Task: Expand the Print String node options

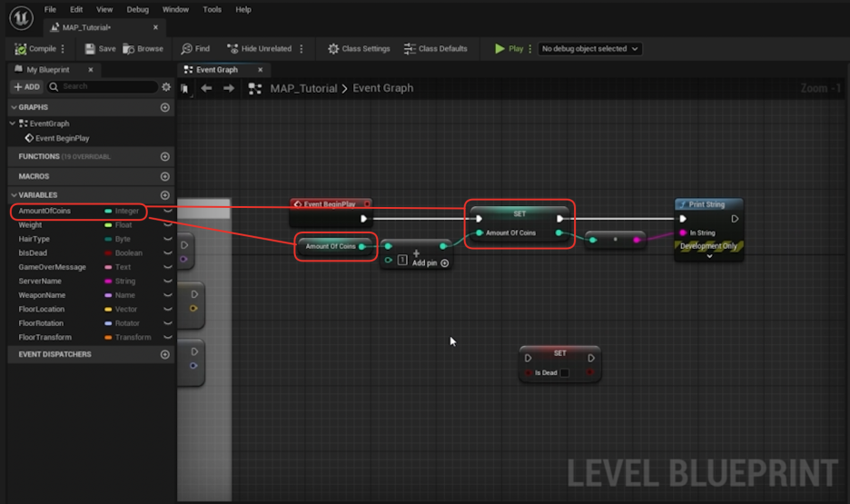Action: coord(709,256)
